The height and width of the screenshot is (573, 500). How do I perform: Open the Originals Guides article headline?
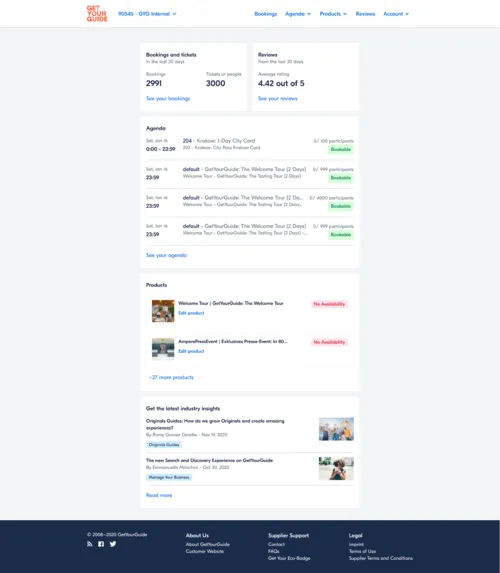click(x=215, y=424)
